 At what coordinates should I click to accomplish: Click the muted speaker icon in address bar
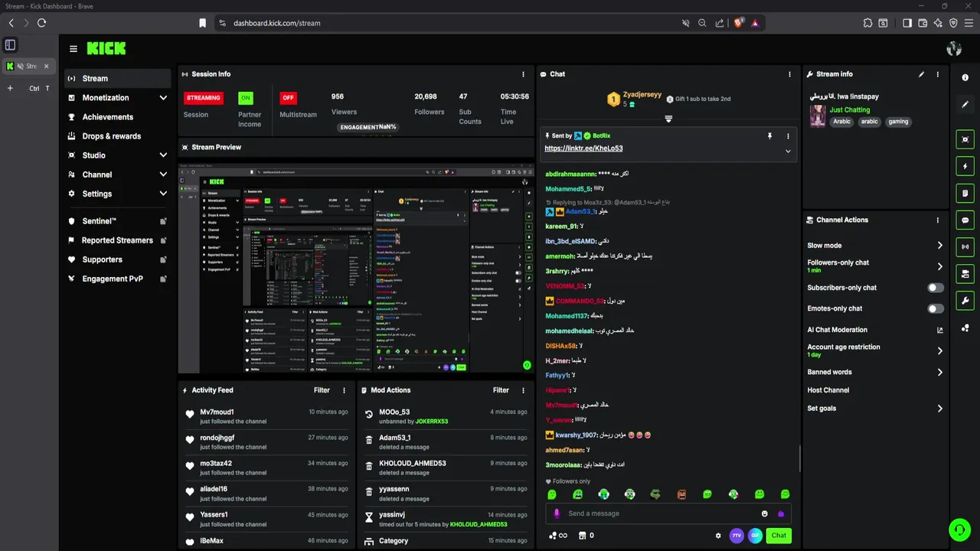tap(685, 23)
